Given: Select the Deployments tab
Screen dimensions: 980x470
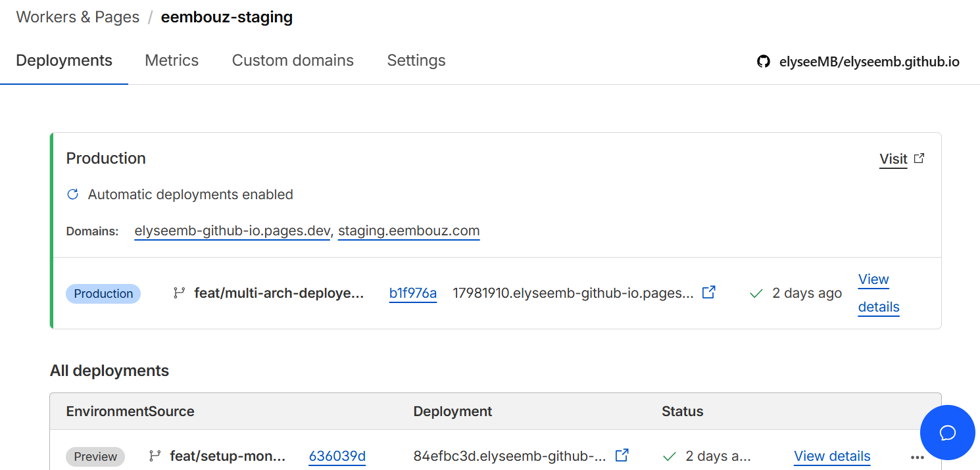Looking at the screenshot, I should 64,60.
